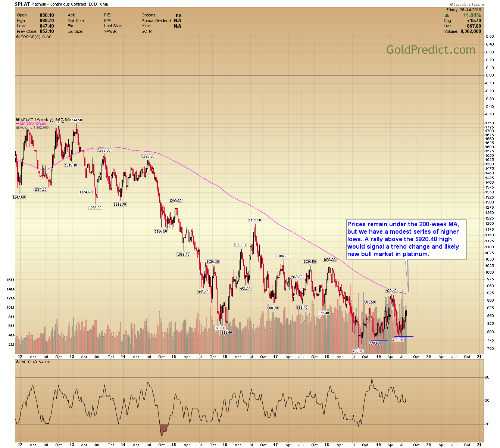The width and height of the screenshot is (500, 448).
Task: Click the 891.40 price label
Action: (x=302, y=307)
